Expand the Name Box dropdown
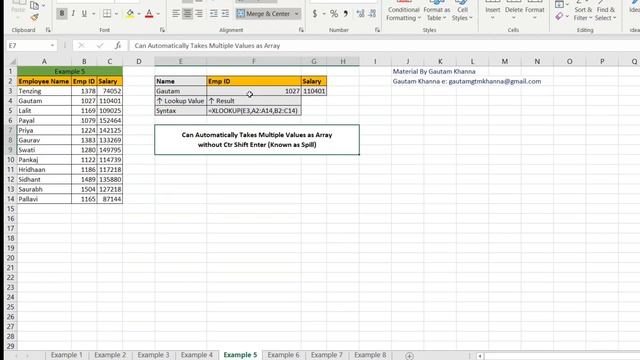The width and height of the screenshot is (640, 360). pyautogui.click(x=52, y=46)
